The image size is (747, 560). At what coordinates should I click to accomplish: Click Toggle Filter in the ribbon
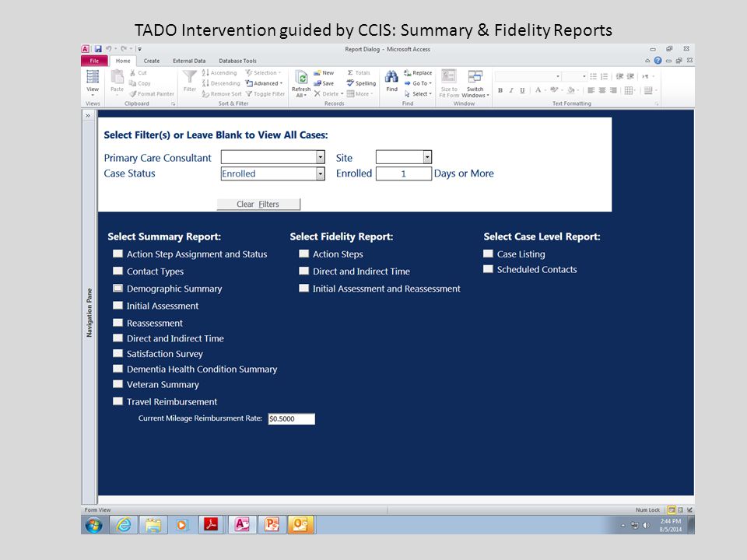click(265, 94)
